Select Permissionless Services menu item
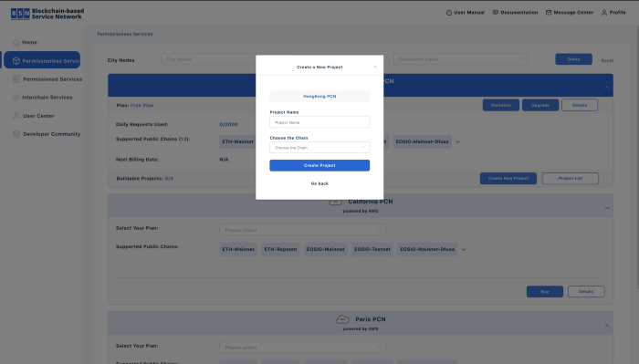 [x=42, y=60]
